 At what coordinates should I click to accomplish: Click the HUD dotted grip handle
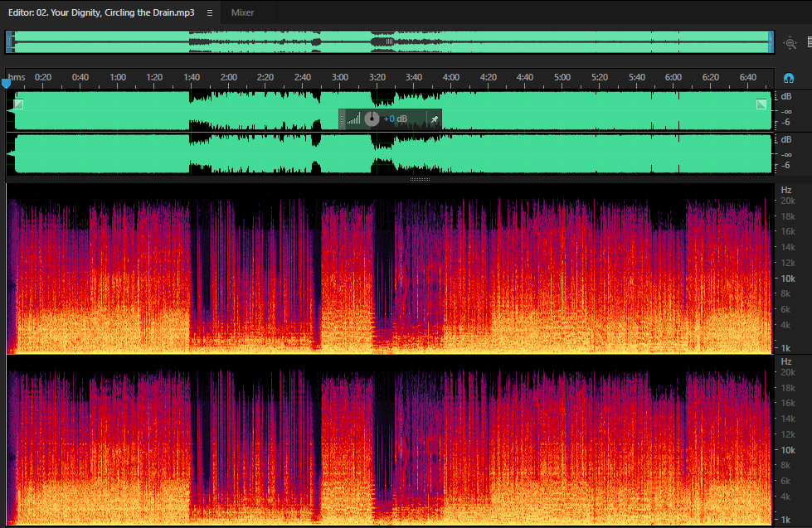coord(343,119)
